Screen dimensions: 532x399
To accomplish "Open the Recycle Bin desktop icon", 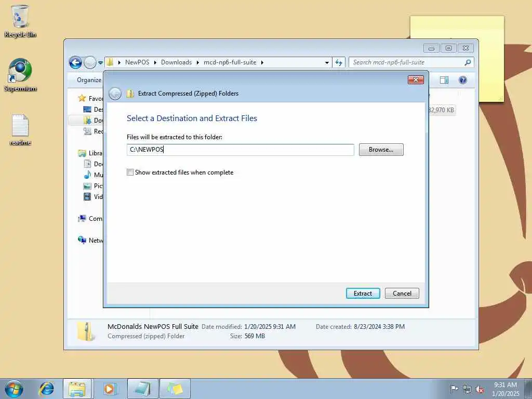I will [x=20, y=20].
